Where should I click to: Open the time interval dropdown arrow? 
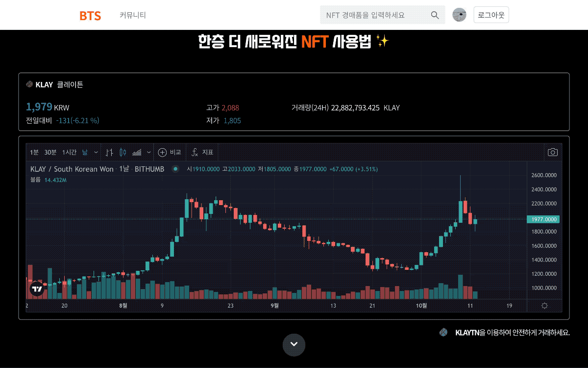[x=96, y=152]
